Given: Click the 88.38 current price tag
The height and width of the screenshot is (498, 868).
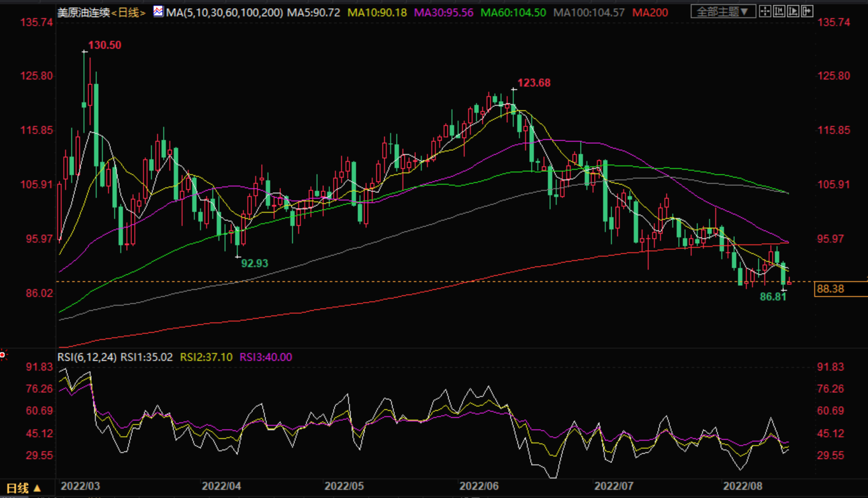Looking at the screenshot, I should point(840,289).
